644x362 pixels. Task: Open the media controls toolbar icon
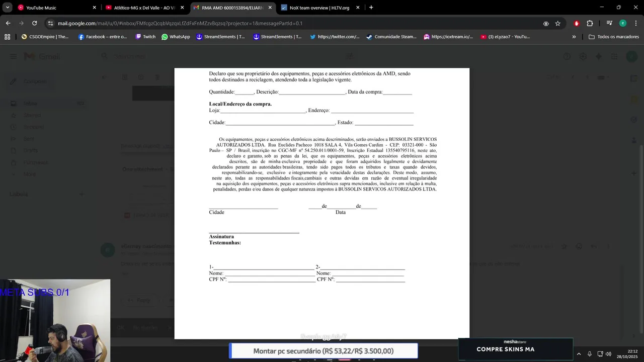[609, 23]
